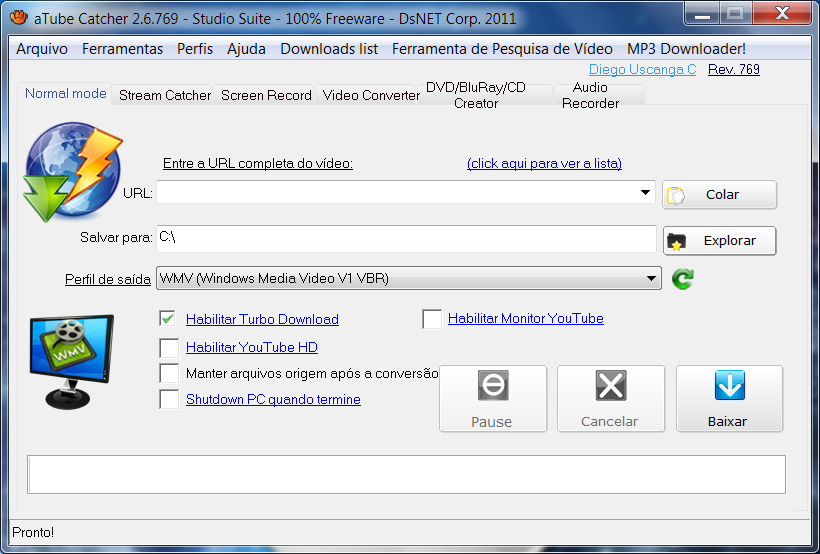Follow the click aqui para ver a lista link
The width and height of the screenshot is (820, 554).
(x=544, y=163)
